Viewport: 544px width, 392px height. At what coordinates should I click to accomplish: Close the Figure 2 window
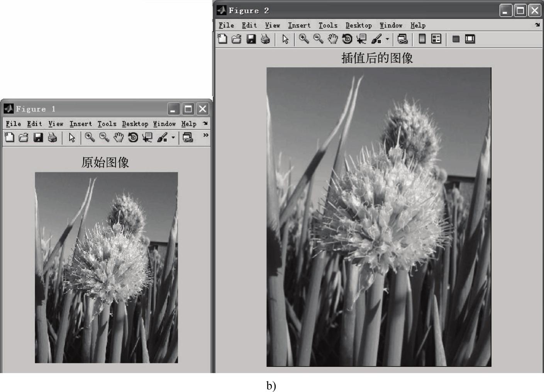[534, 10]
